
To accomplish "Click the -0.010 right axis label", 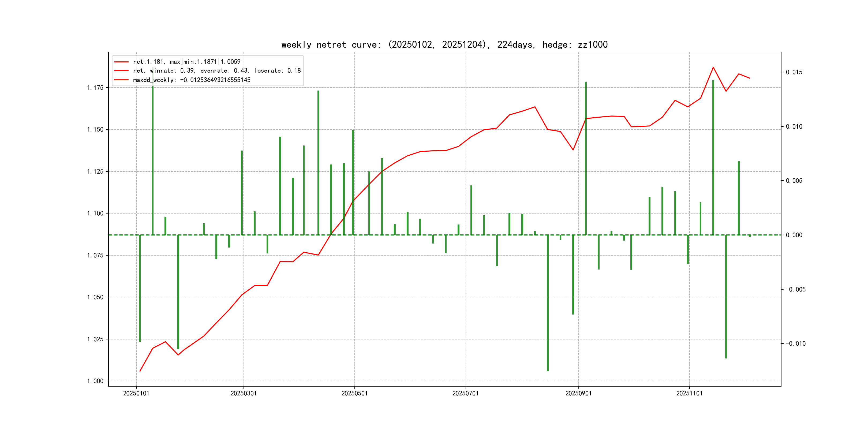I will [x=796, y=344].
